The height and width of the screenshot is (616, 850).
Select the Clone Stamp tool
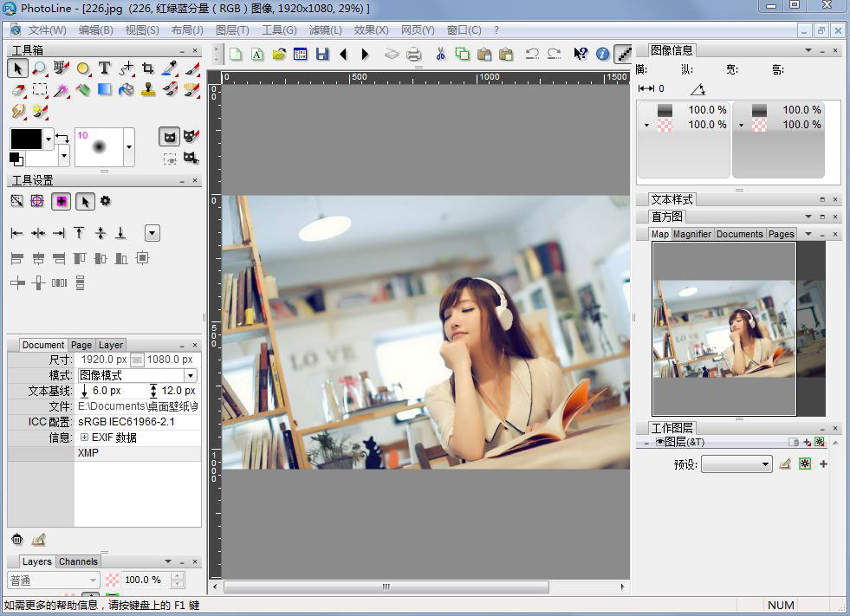pos(147,90)
